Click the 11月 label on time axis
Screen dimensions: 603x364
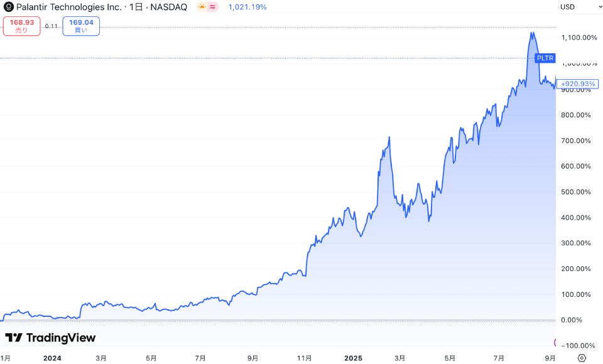coord(304,358)
